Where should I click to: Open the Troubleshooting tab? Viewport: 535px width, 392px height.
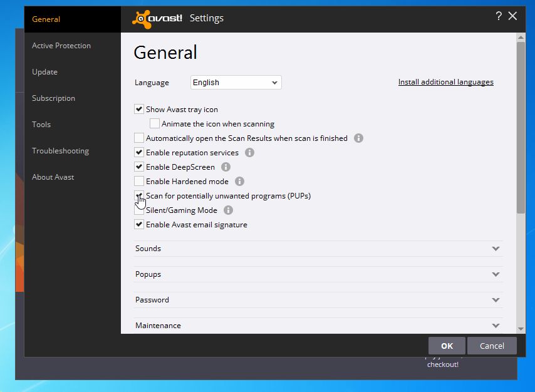(72, 150)
